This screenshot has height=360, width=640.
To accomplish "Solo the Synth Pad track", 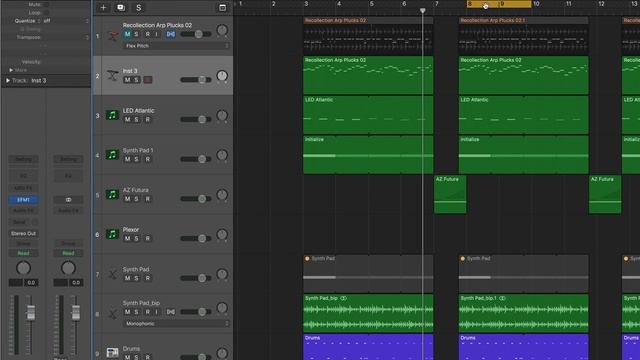I will (x=136, y=278).
